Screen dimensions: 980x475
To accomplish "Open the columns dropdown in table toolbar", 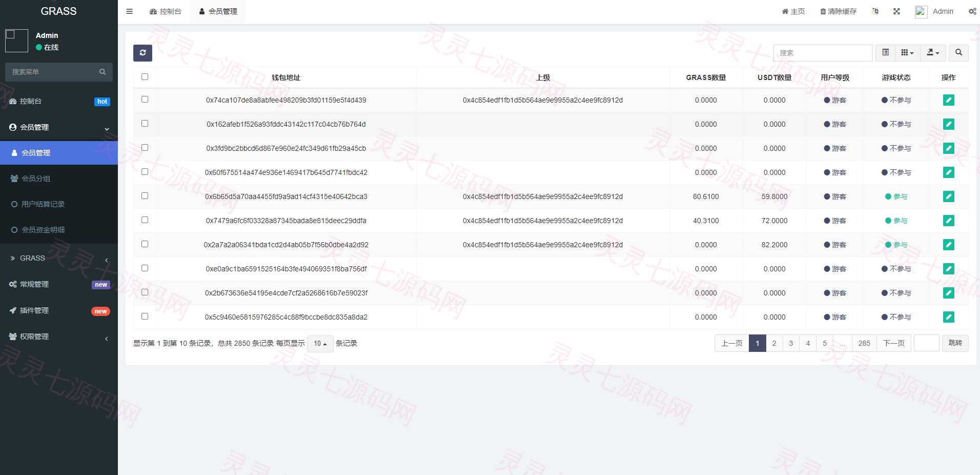I will (907, 53).
